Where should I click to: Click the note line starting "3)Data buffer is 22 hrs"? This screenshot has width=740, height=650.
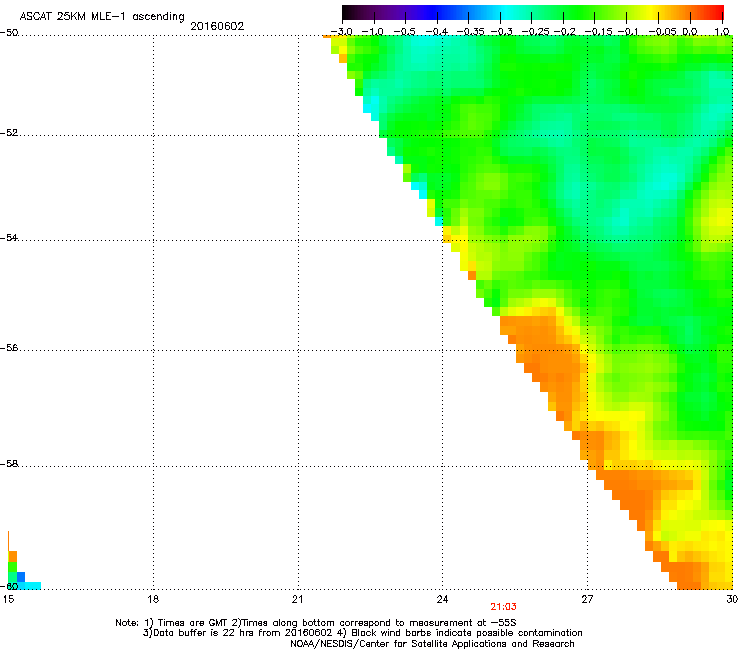[x=363, y=633]
